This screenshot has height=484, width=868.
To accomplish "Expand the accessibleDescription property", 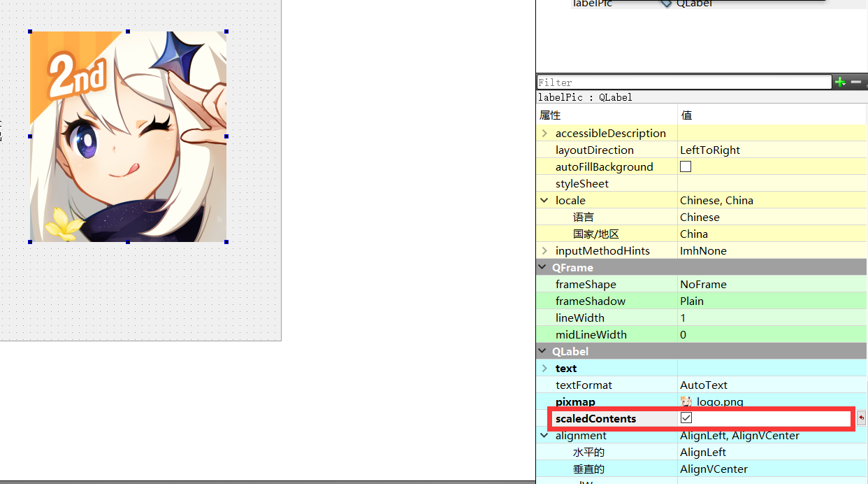I will click(x=544, y=133).
